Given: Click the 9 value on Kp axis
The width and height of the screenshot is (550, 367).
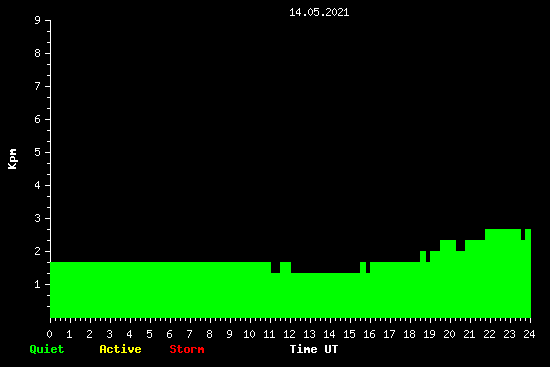Looking at the screenshot, I should 38,20.
